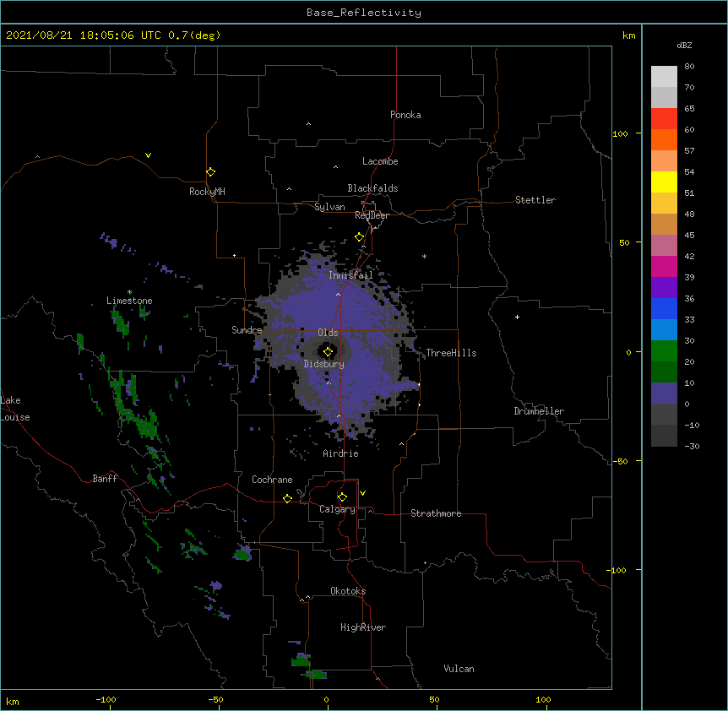
Task: Click the yellow diamond marker above RockyMH
Action: pyautogui.click(x=210, y=171)
